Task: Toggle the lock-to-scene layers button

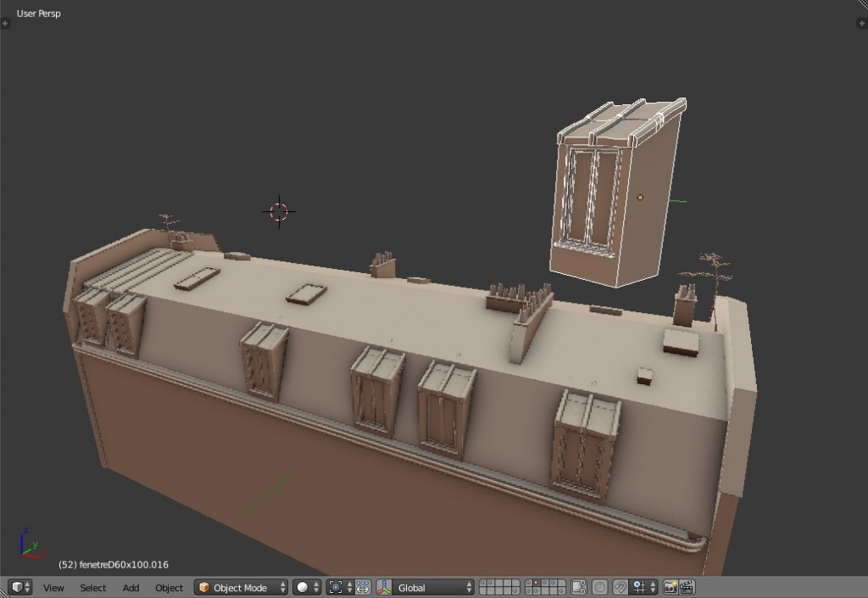Action: tap(579, 587)
